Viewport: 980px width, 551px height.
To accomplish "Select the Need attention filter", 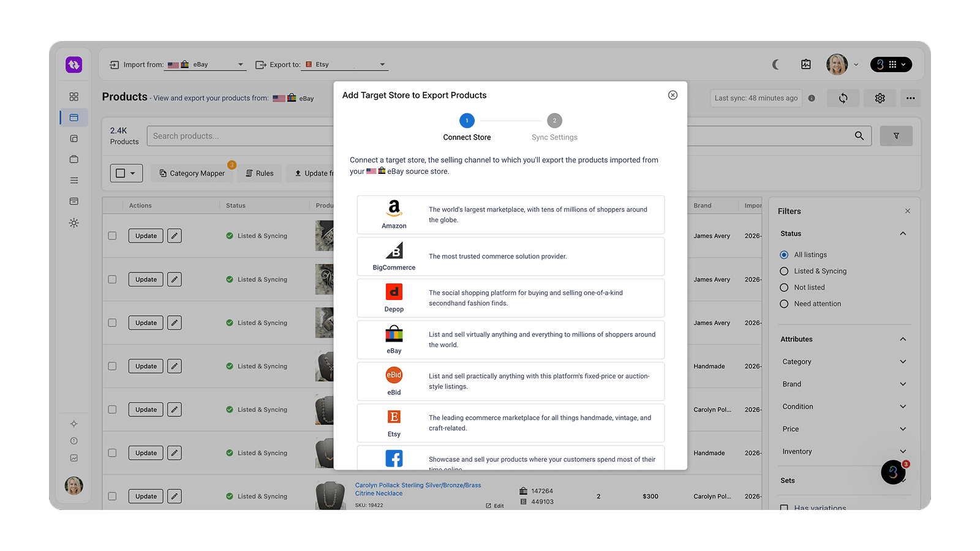I will coord(784,304).
